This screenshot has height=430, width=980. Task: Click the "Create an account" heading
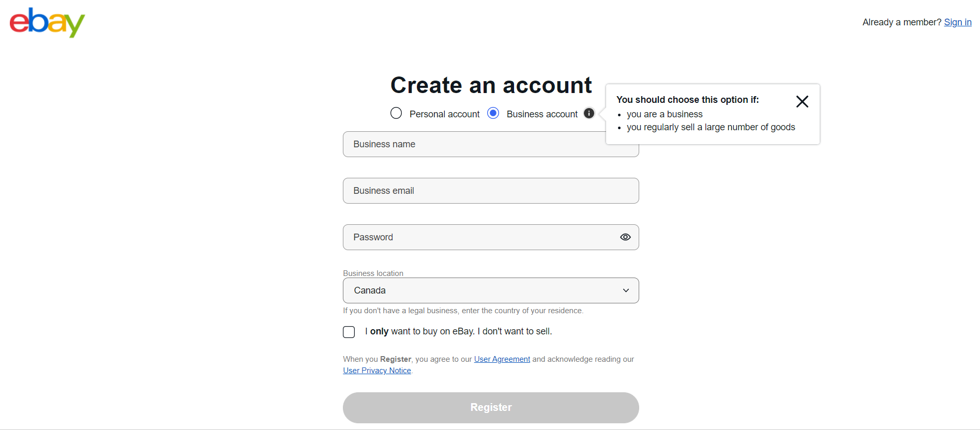click(x=491, y=85)
